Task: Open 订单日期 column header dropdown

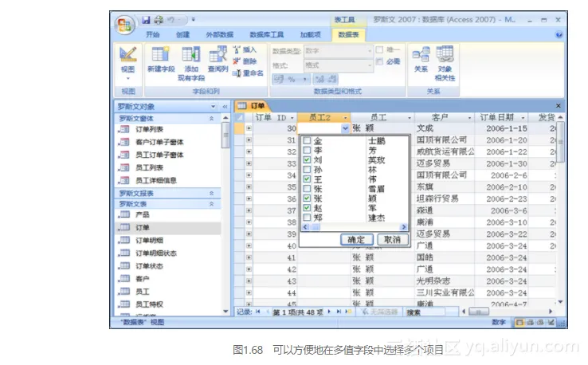Action: (523, 118)
